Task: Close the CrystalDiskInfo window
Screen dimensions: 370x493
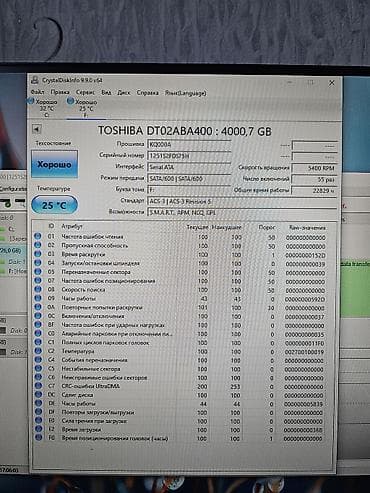Action: [332, 83]
